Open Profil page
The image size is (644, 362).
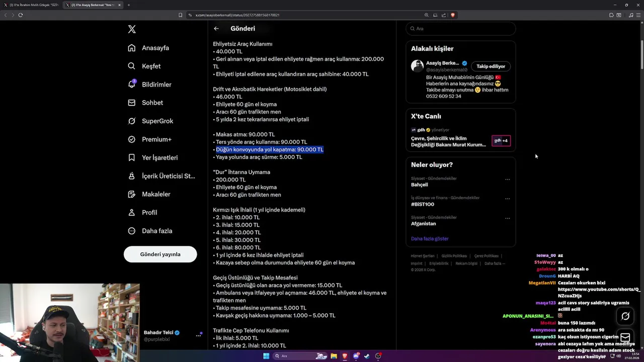coord(142,212)
